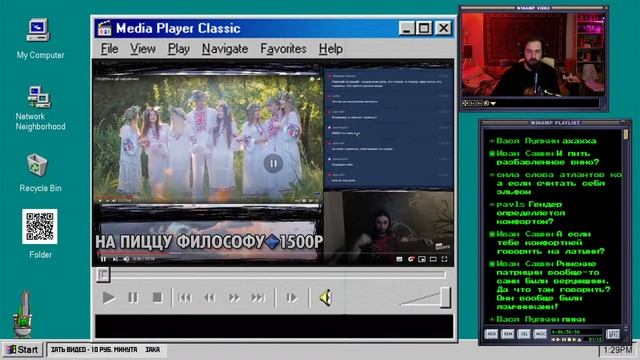Click the miniplayer icon in the embedded player bar
The width and height of the screenshot is (640, 360).
(x=422, y=259)
